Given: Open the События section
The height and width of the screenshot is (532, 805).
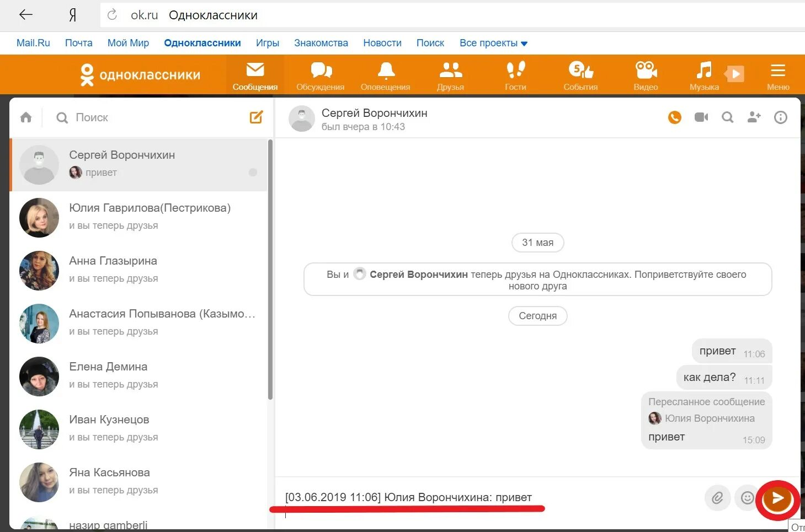Looking at the screenshot, I should click(580, 76).
